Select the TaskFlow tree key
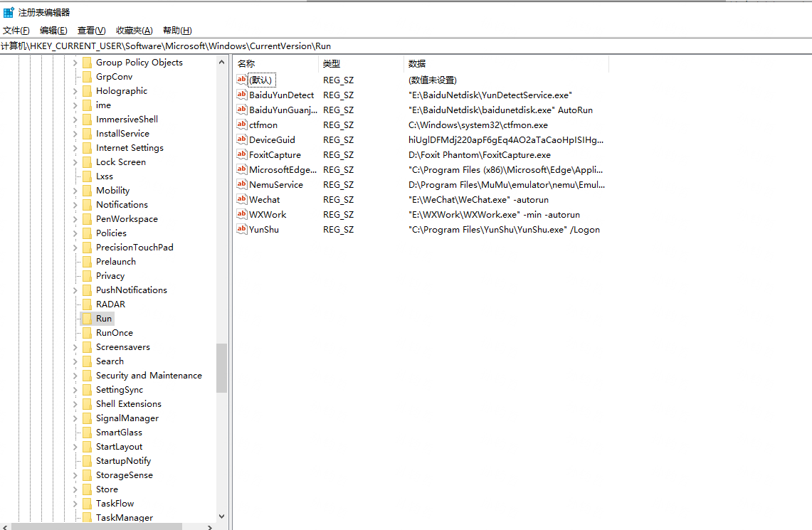The image size is (812, 530). point(115,504)
